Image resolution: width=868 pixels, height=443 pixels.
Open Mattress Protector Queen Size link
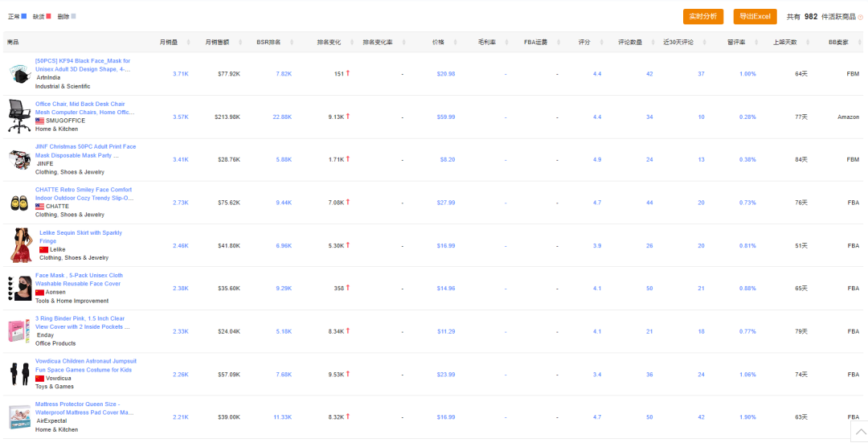[84, 408]
